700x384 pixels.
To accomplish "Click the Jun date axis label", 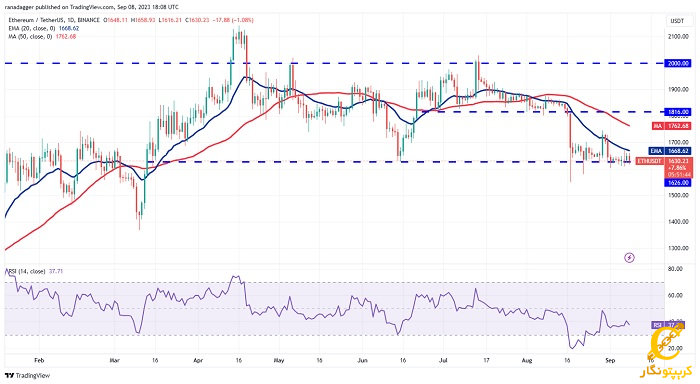I will tap(362, 360).
